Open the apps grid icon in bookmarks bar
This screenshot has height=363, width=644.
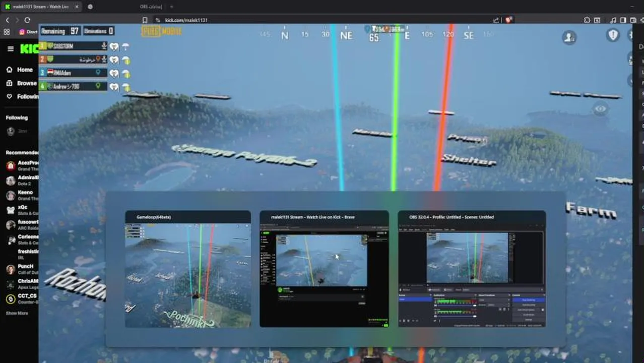click(x=7, y=32)
